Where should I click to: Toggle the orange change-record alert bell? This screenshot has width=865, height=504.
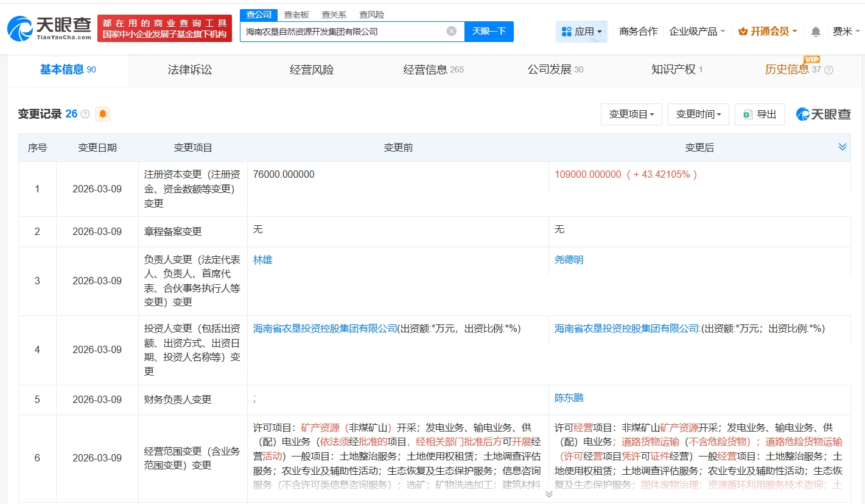tap(103, 114)
